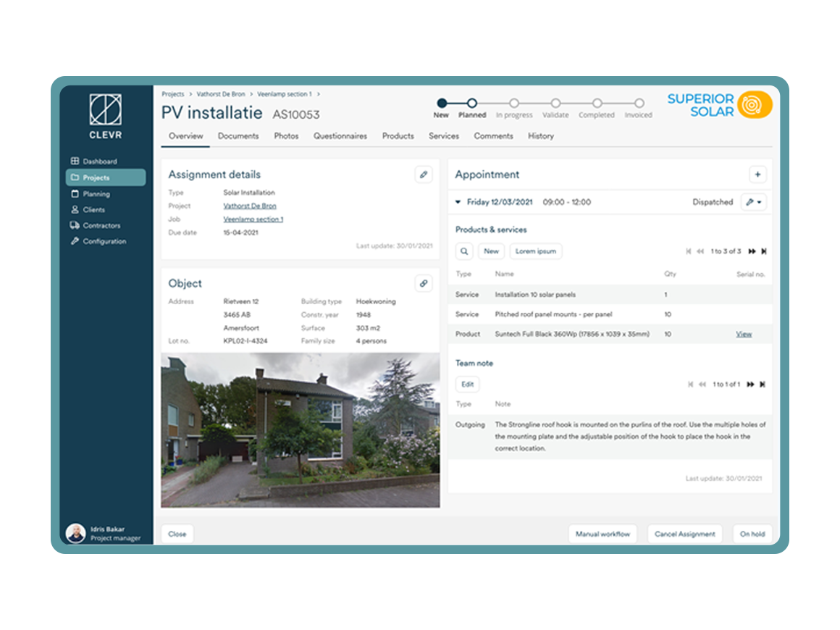Select the In progress workflow step
840x630 pixels.
[x=513, y=104]
